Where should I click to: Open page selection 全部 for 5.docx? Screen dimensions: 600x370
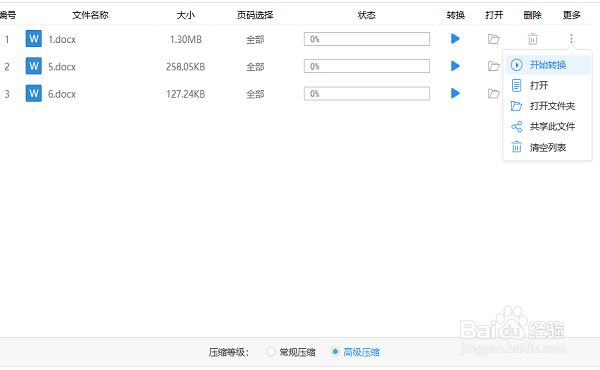pyautogui.click(x=255, y=67)
